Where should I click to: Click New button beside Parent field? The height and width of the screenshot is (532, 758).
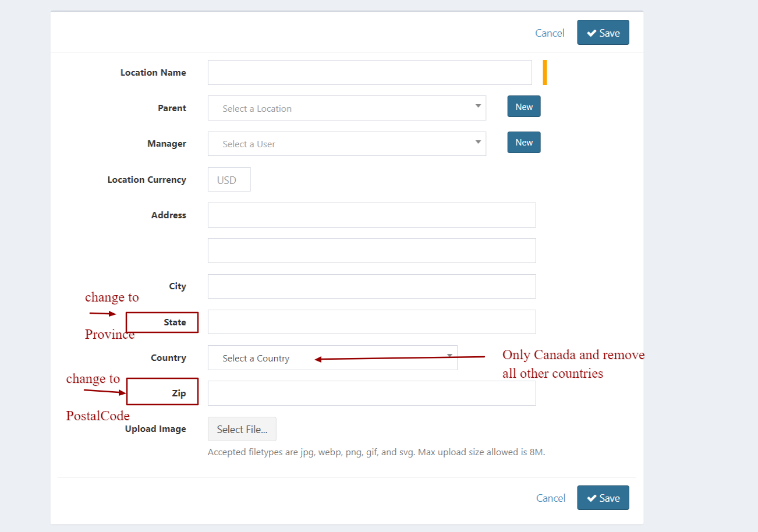(x=524, y=107)
